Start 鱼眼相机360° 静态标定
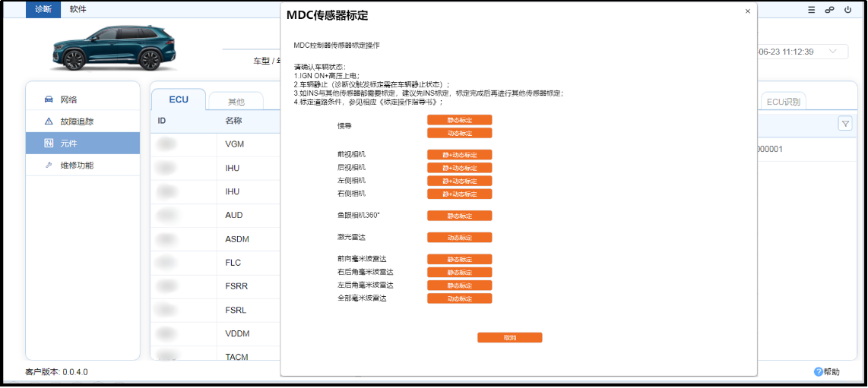This screenshot has height=388, width=868. [460, 216]
